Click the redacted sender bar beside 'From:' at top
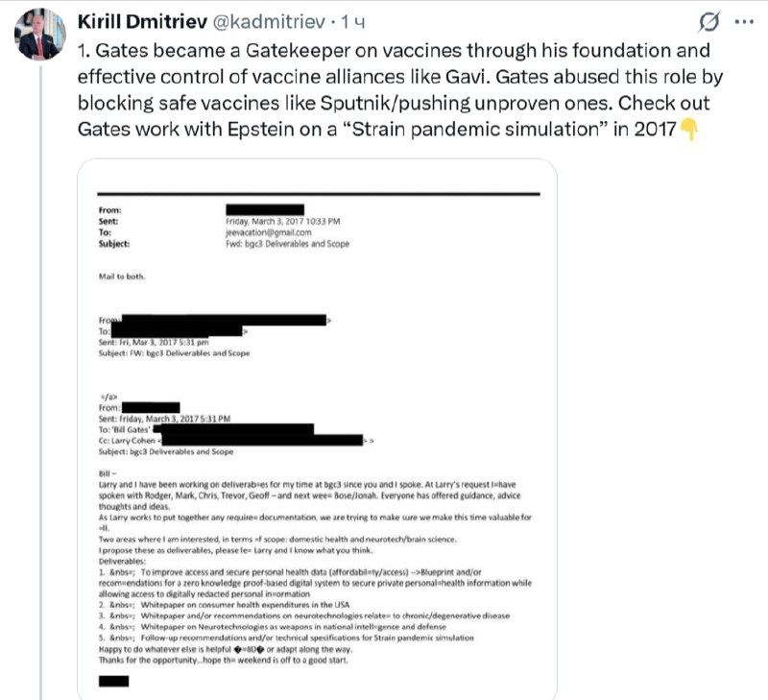 point(264,208)
